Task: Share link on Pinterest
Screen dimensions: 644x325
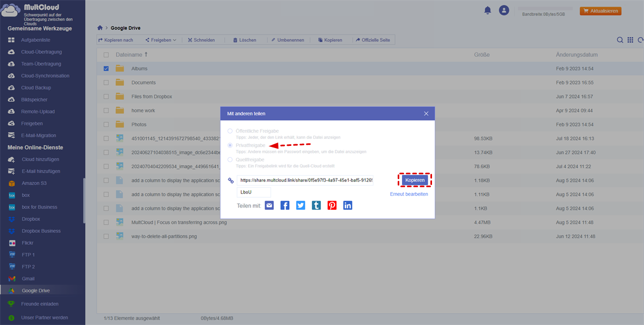Action: tap(332, 205)
